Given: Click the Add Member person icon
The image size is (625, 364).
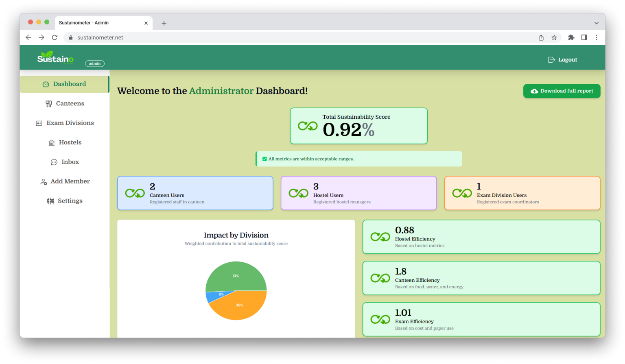Looking at the screenshot, I should point(44,182).
